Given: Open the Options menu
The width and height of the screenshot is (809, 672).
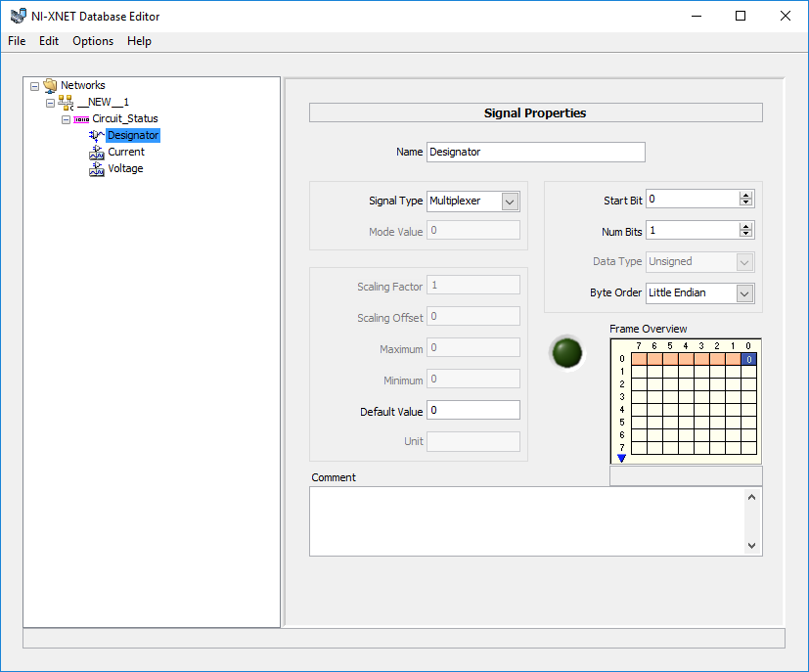Looking at the screenshot, I should point(93,41).
